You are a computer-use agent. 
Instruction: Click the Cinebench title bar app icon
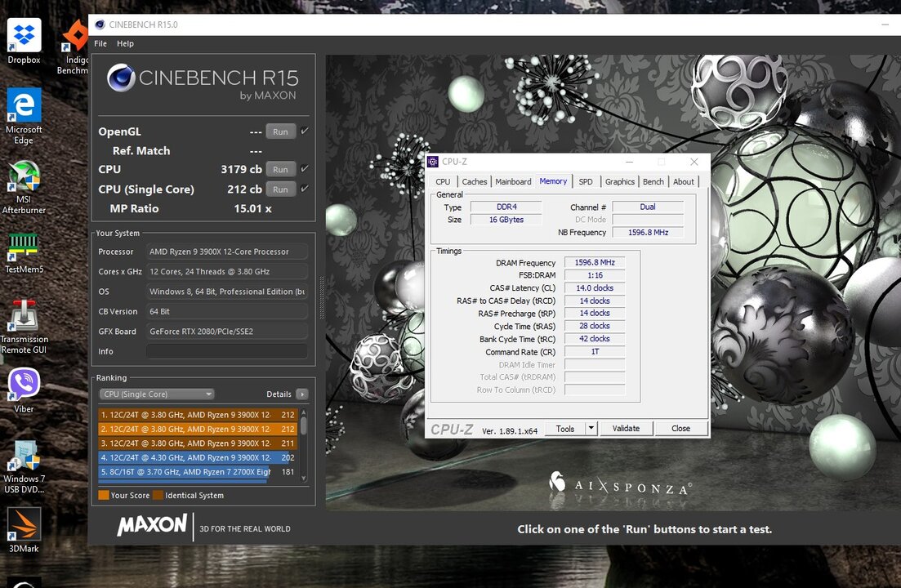[100, 24]
